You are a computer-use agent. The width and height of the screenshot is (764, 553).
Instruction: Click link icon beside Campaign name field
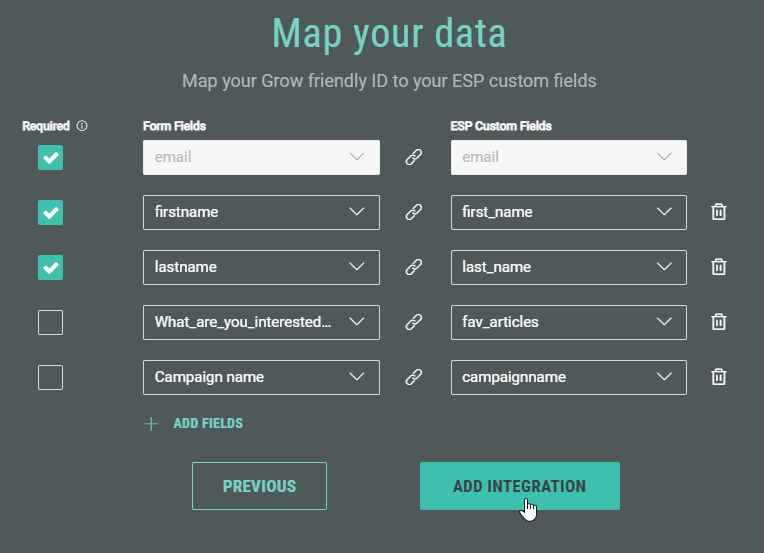(x=414, y=377)
